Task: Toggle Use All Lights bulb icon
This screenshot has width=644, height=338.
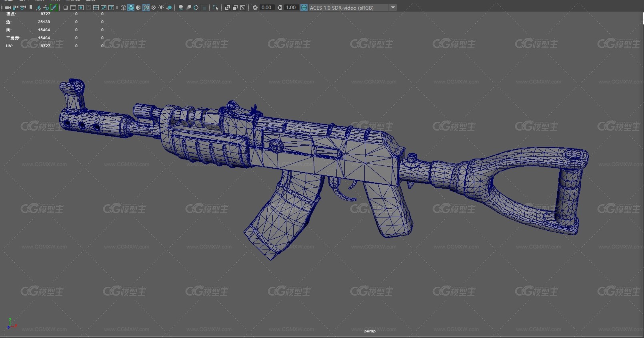Action: [161, 8]
